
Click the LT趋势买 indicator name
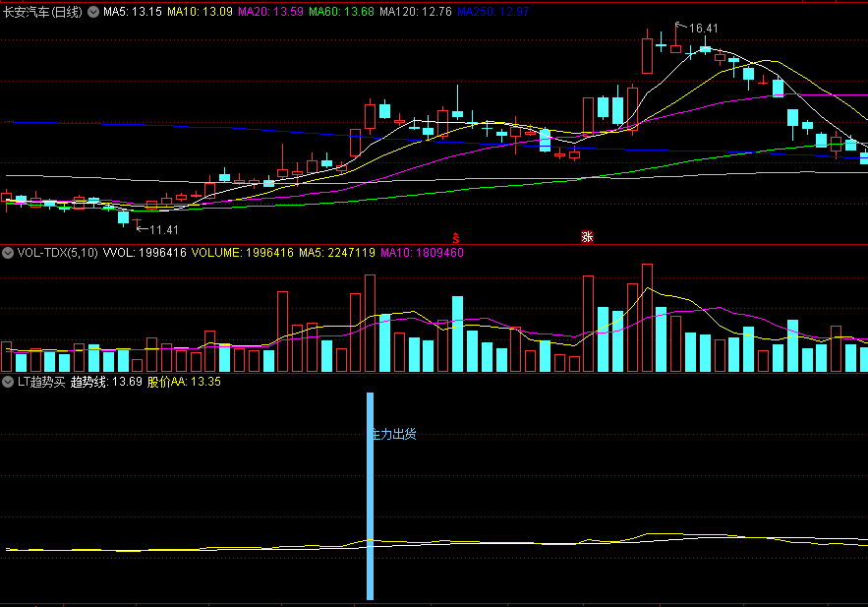[41, 382]
